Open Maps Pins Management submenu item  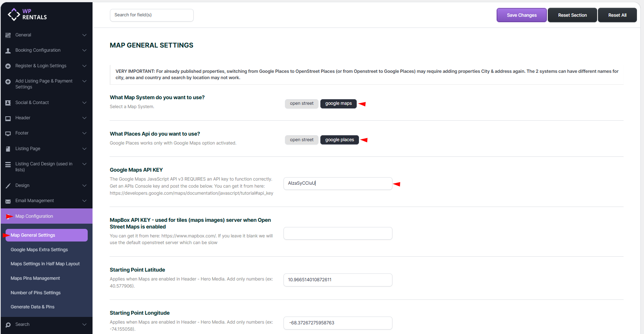(35, 278)
